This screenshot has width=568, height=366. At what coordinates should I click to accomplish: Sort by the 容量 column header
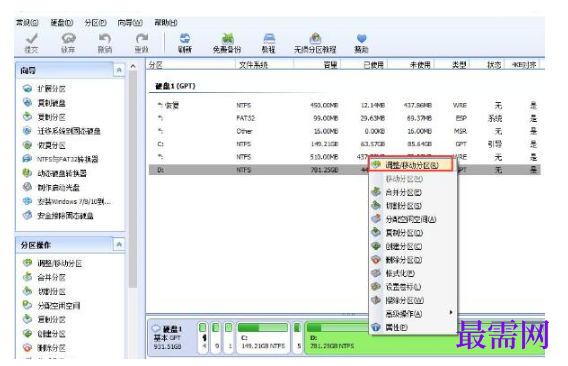pos(317,65)
